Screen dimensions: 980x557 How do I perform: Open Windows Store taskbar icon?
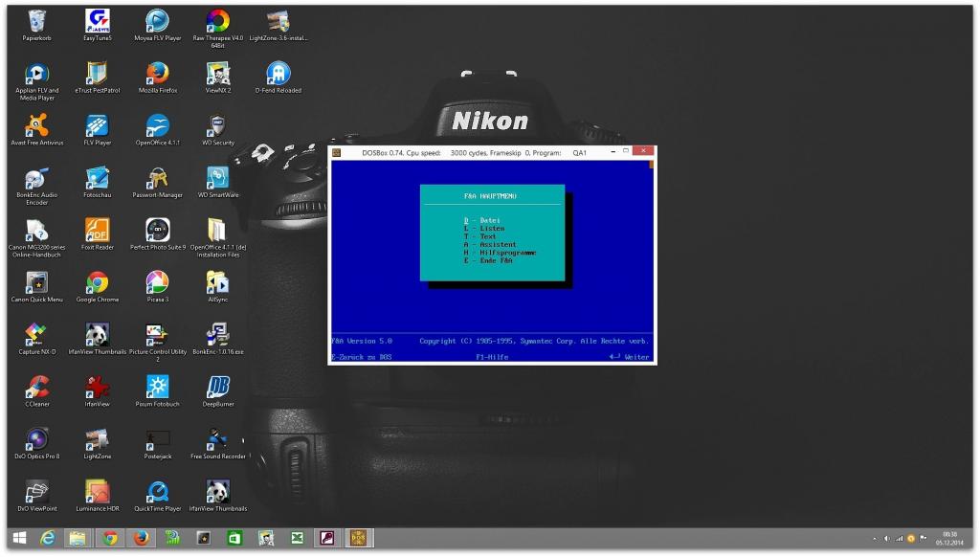pos(234,538)
